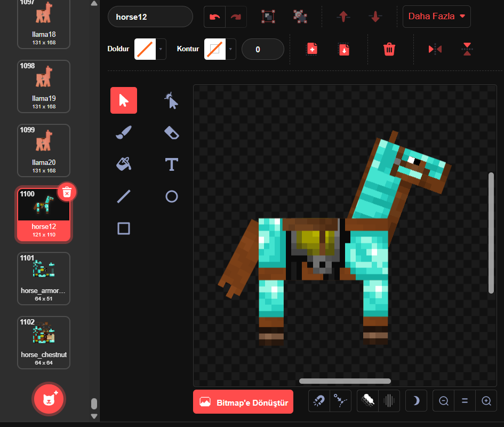Click the costume list scroll down arrow
Image resolution: width=504 pixels, height=427 pixels.
(x=94, y=416)
